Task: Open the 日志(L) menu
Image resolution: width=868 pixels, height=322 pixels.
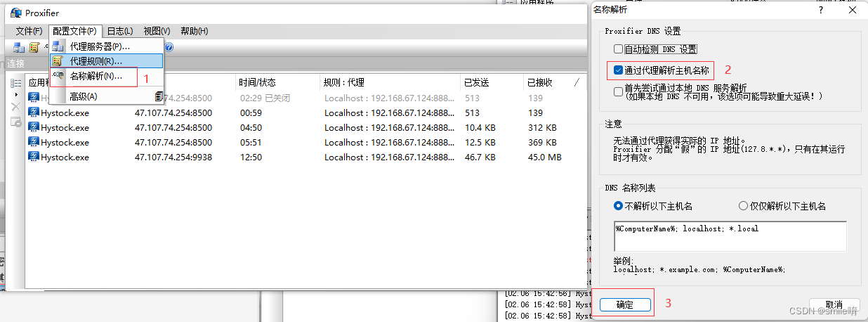Action: click(x=119, y=31)
